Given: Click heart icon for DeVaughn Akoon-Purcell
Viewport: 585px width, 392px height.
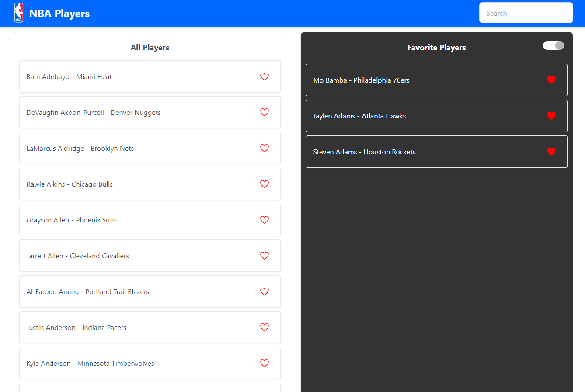Looking at the screenshot, I should [x=265, y=112].
